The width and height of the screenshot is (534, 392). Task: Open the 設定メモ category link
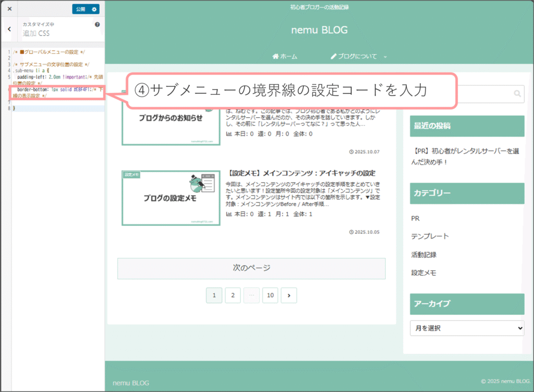[423, 273]
